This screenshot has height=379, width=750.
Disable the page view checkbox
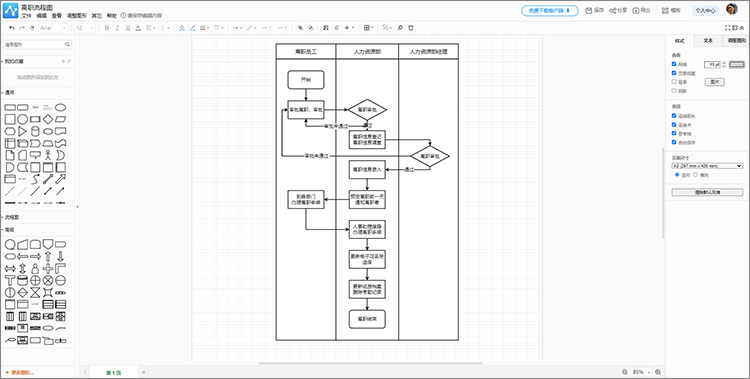674,73
